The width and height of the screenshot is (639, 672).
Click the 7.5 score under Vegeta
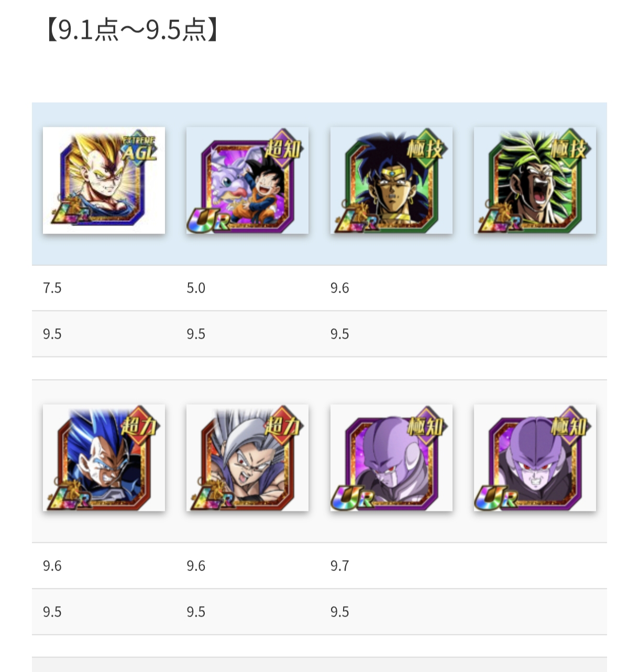click(x=52, y=288)
